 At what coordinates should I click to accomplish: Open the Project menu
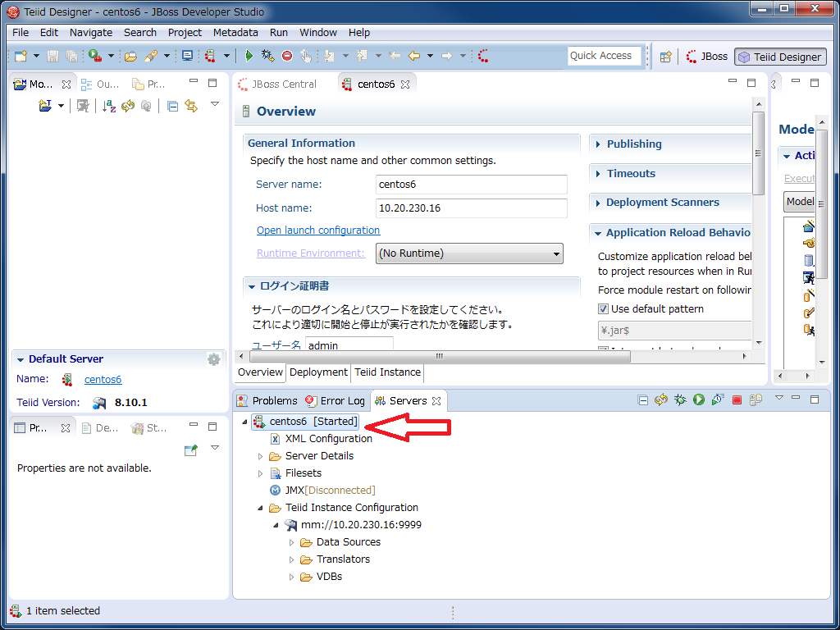tap(185, 33)
